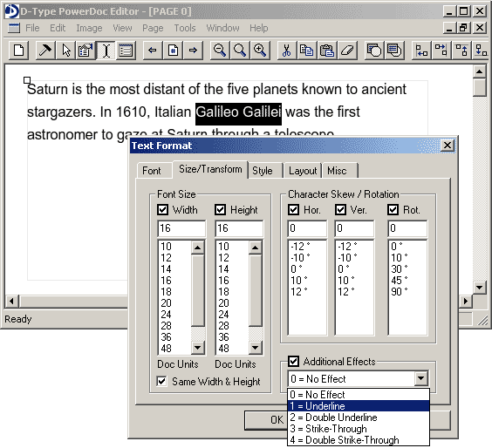Click the New Document toolbar icon
This screenshot has height=448, width=492.
coord(18,51)
